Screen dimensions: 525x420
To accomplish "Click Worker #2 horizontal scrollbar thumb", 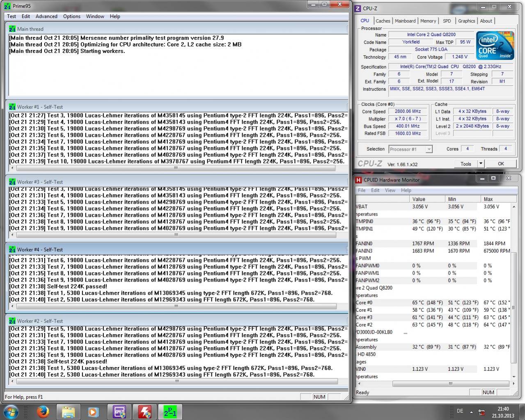I will click(x=176, y=381).
